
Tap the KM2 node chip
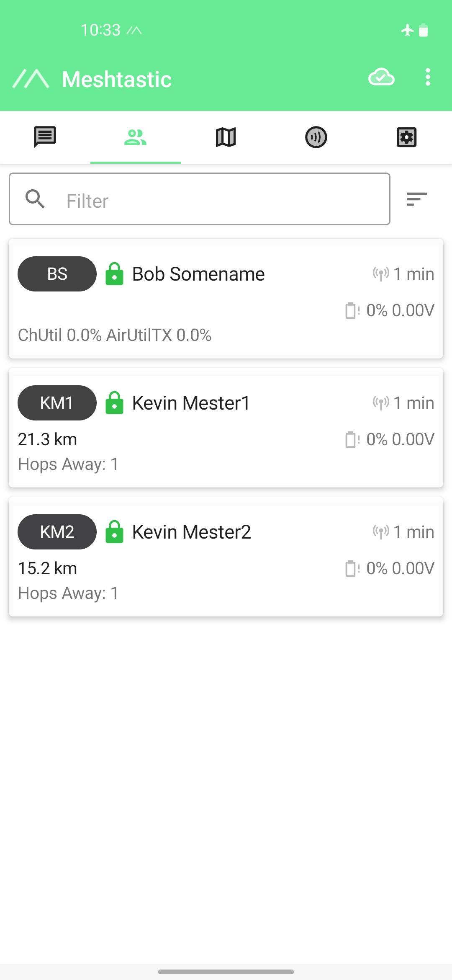point(57,532)
